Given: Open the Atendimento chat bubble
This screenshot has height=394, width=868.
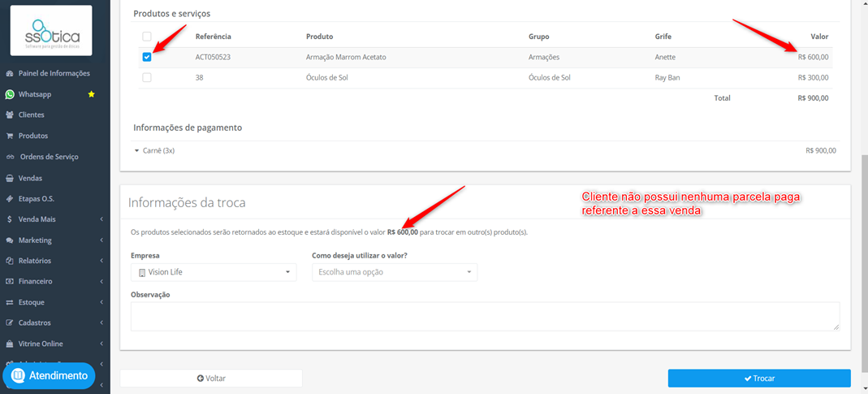Looking at the screenshot, I should 49,375.
